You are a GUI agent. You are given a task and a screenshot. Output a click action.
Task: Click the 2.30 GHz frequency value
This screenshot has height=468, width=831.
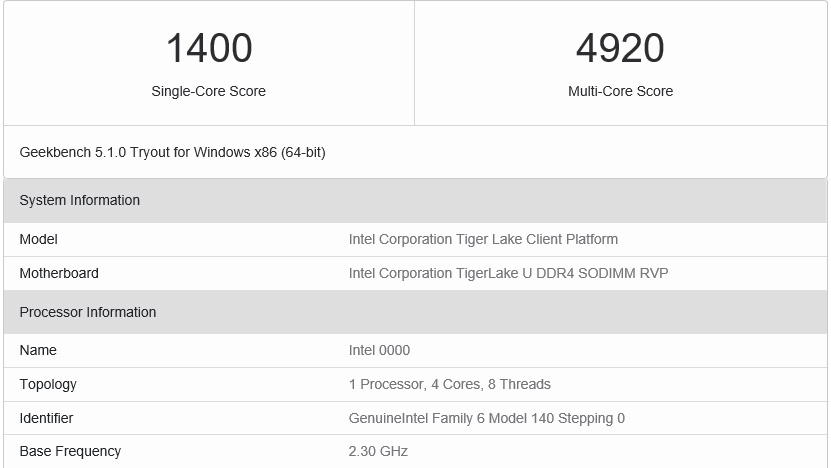click(x=378, y=451)
